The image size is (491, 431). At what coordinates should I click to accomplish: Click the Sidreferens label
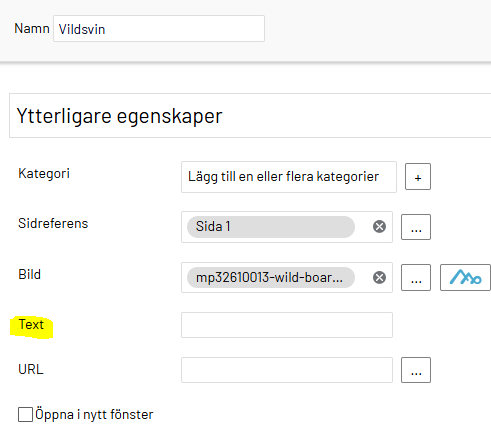53,223
